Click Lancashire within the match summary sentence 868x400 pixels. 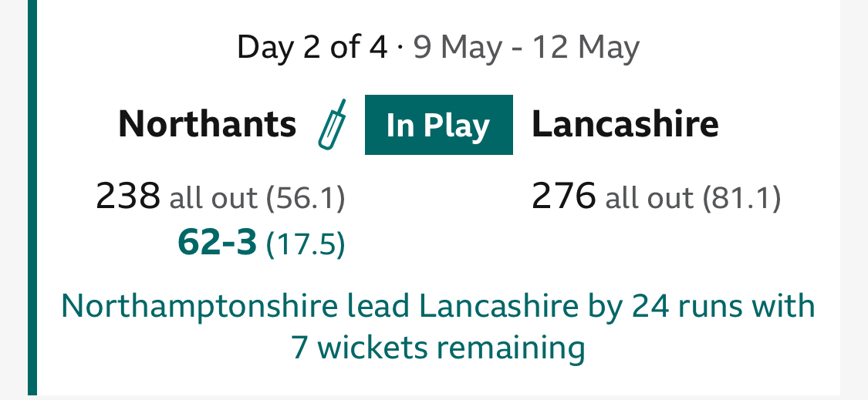click(x=498, y=307)
